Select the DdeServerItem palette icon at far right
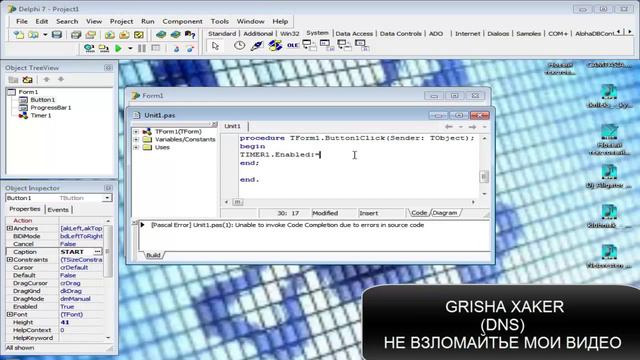Image resolution: width=640 pixels, height=360 pixels. 362,45
